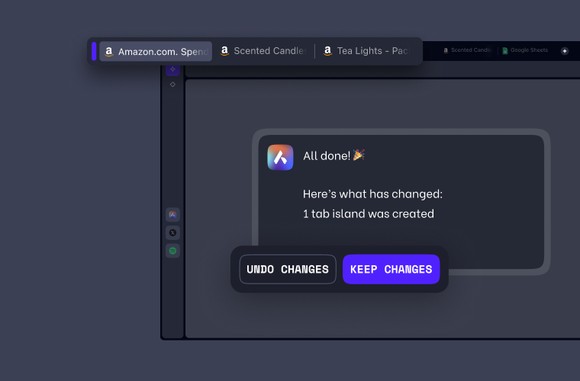Click the purple tab island handle
The height and width of the screenshot is (381, 580).
(94, 51)
